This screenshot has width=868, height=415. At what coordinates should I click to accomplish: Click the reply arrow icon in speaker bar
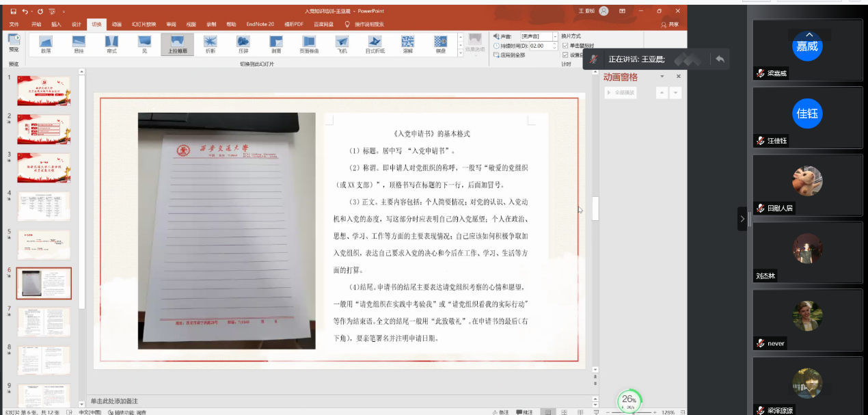pyautogui.click(x=719, y=59)
